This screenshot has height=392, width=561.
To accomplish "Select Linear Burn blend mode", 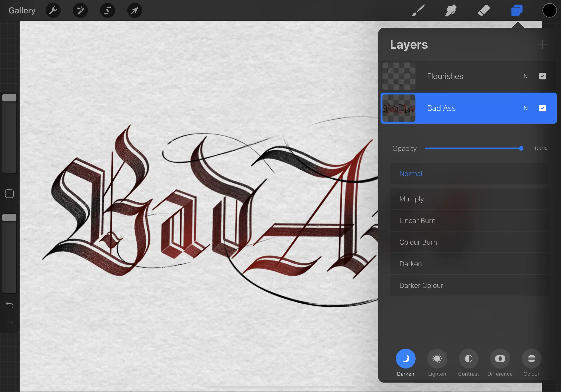I will 417,220.
